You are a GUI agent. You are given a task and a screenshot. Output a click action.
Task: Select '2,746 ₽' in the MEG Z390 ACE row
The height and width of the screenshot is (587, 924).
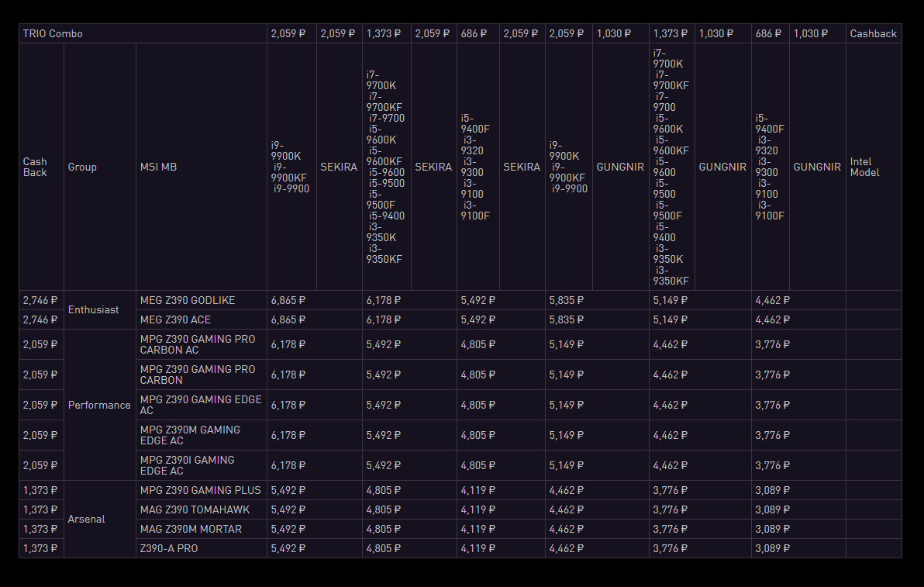(40, 319)
